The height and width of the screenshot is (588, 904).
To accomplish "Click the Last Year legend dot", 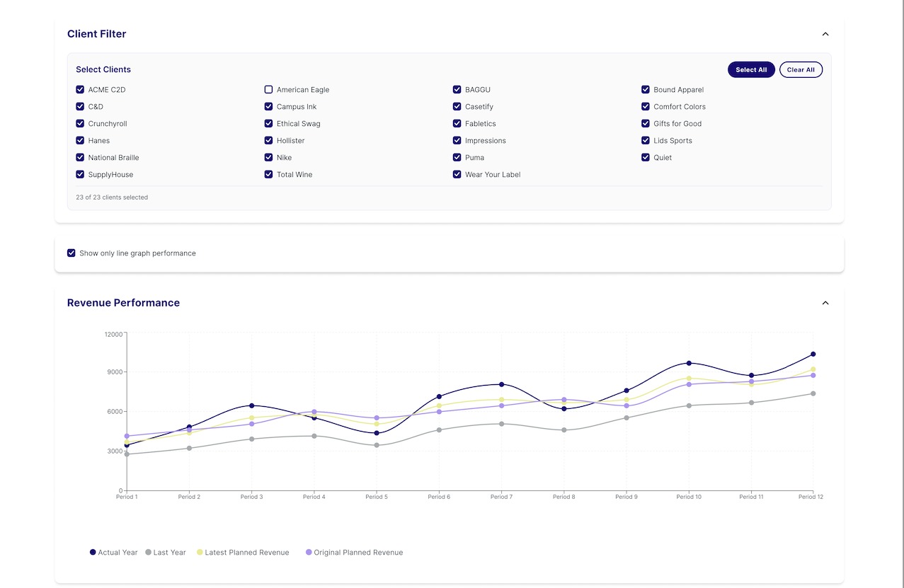I will point(148,552).
